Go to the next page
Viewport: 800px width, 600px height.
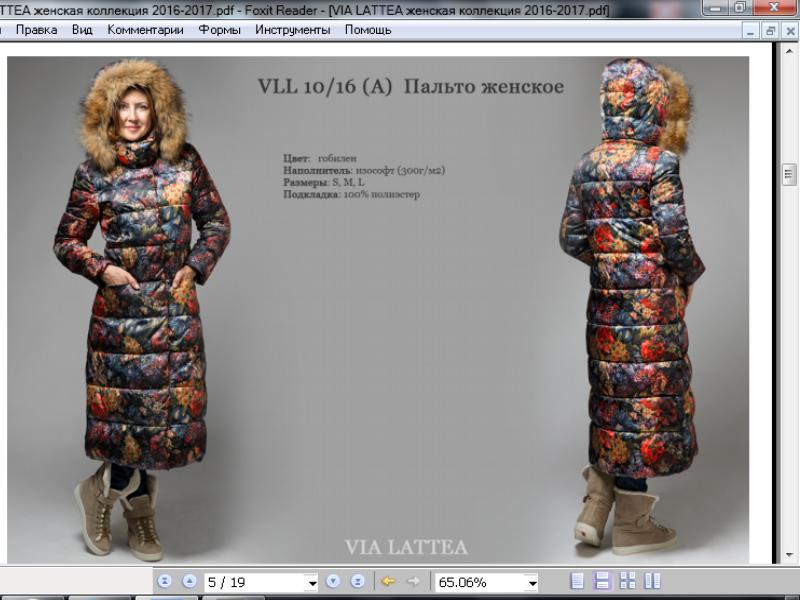point(333,581)
